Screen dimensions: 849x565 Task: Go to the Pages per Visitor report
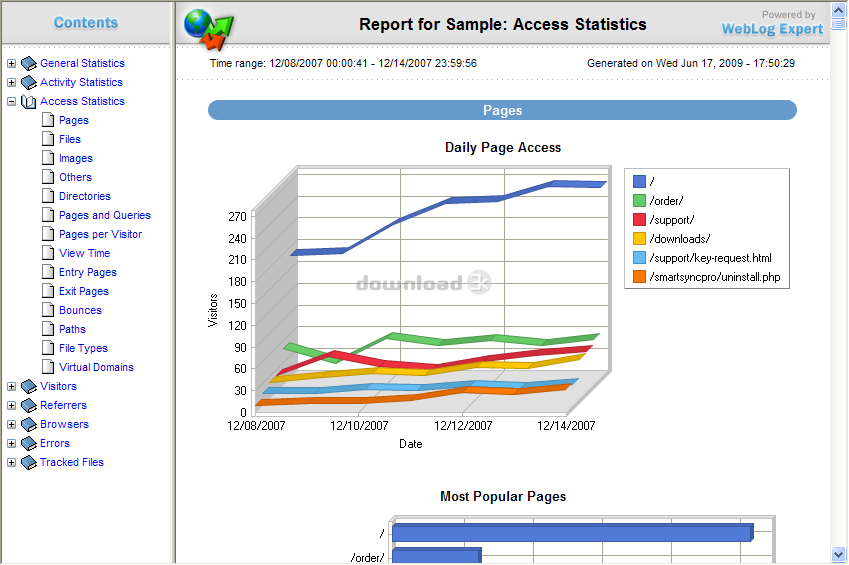pyautogui.click(x=100, y=235)
